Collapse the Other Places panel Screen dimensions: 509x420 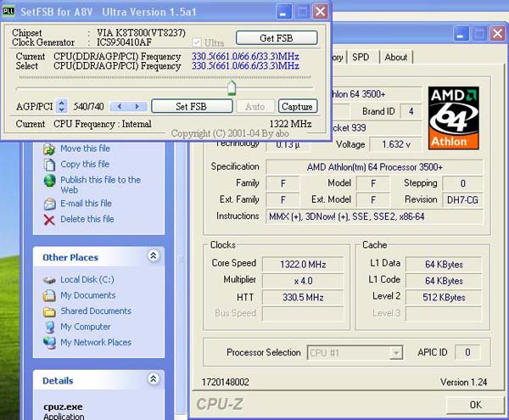[154, 255]
